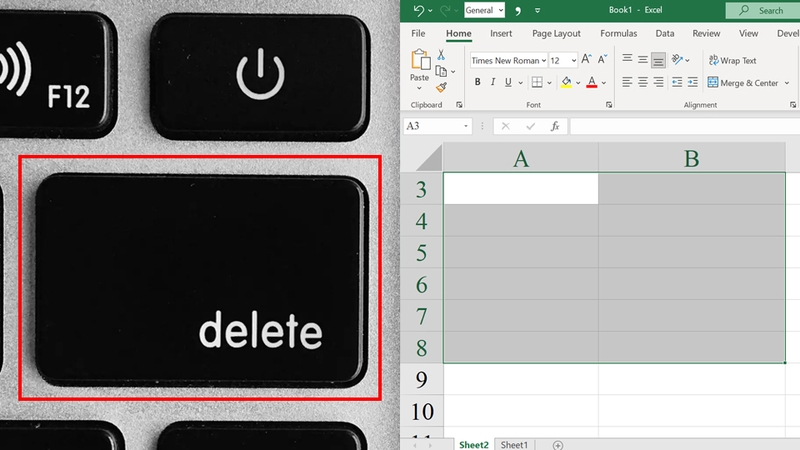Open the Review tab
The width and height of the screenshot is (800, 450).
click(x=706, y=33)
